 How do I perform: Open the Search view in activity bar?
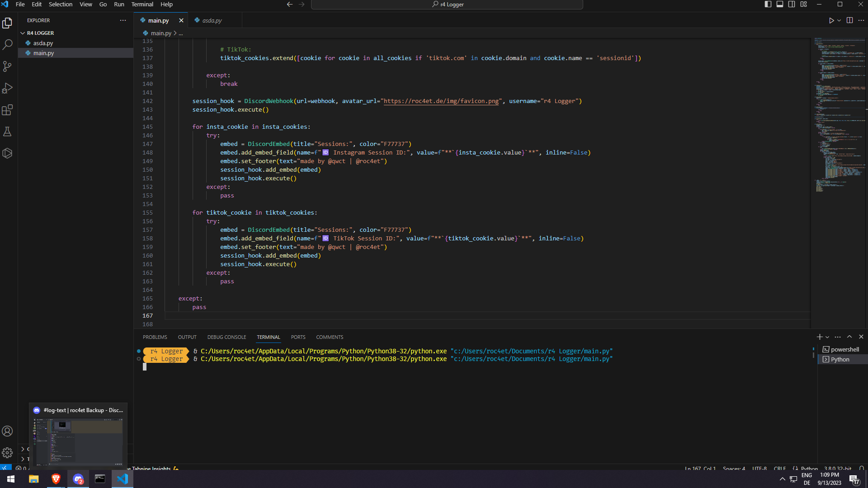7,45
